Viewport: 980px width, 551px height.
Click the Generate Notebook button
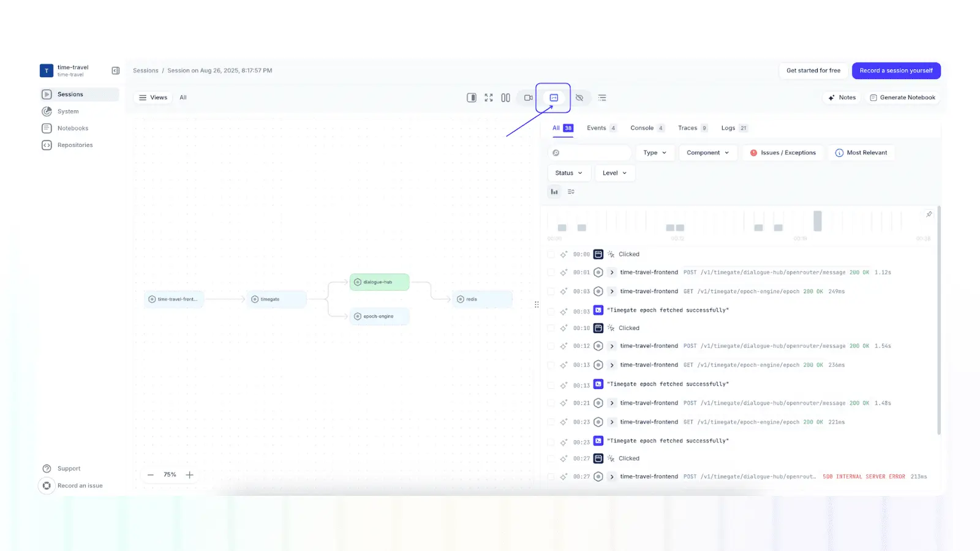[x=902, y=97]
